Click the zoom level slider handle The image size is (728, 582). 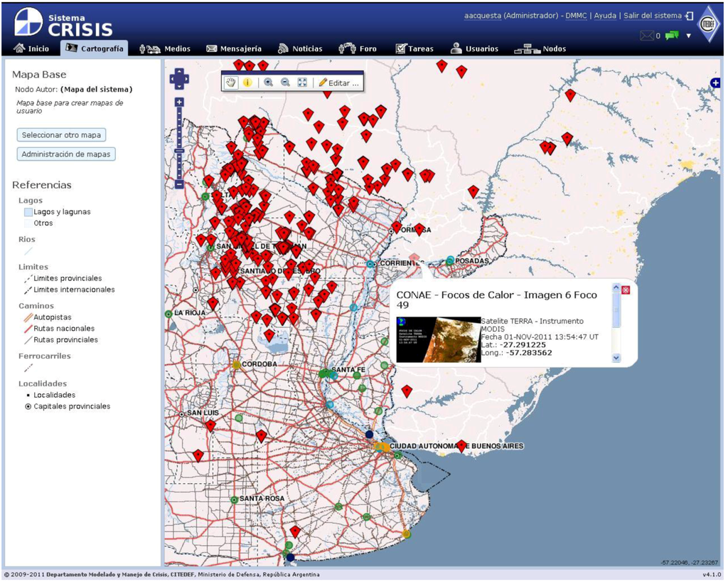(179, 151)
